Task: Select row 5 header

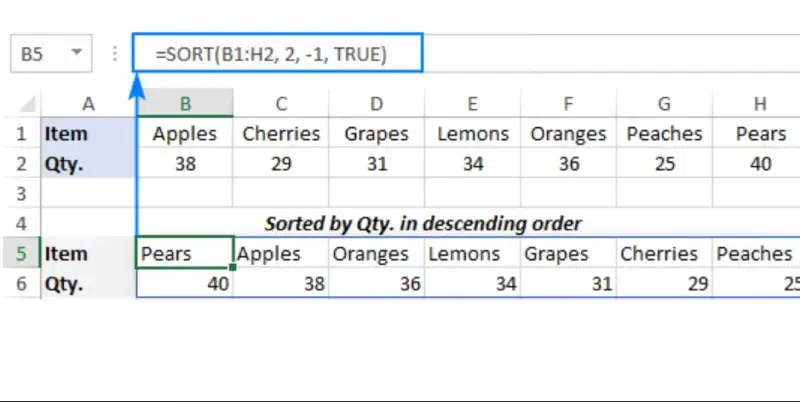Action: pyautogui.click(x=22, y=254)
